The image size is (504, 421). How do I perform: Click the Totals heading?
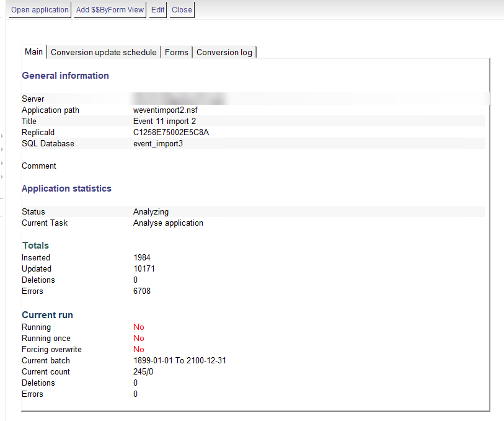click(36, 246)
